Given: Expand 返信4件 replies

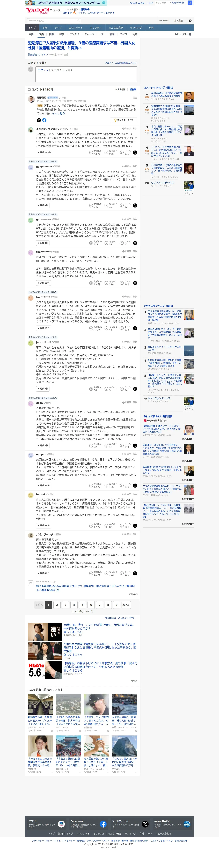Looking at the screenshot, I should [x=43, y=205].
